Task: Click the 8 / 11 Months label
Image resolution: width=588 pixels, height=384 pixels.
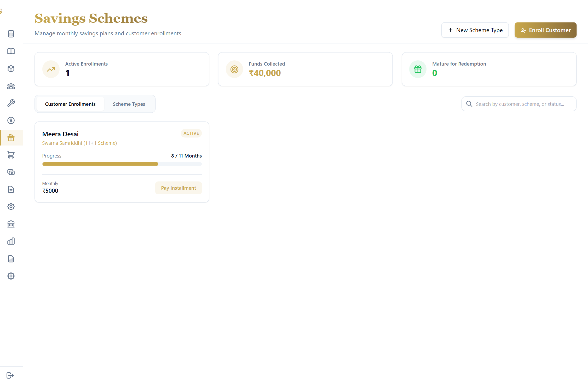Action: click(186, 156)
